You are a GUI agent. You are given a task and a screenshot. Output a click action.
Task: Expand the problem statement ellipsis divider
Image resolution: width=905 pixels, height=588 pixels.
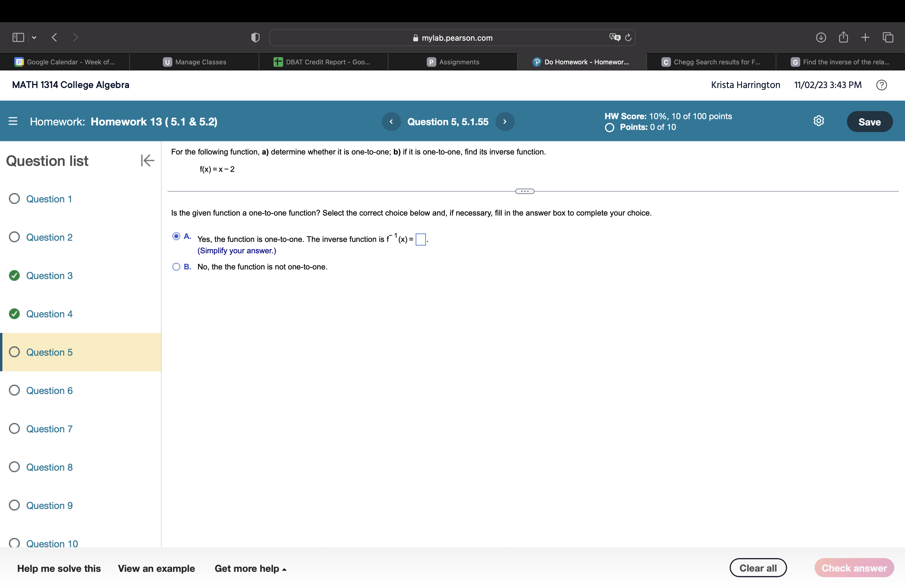pyautogui.click(x=524, y=191)
